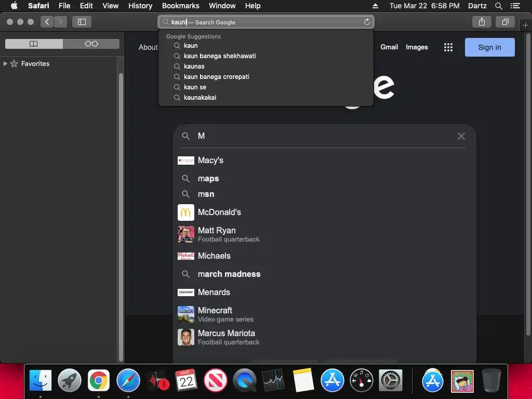
Task: Open the View menu
Action: click(111, 6)
